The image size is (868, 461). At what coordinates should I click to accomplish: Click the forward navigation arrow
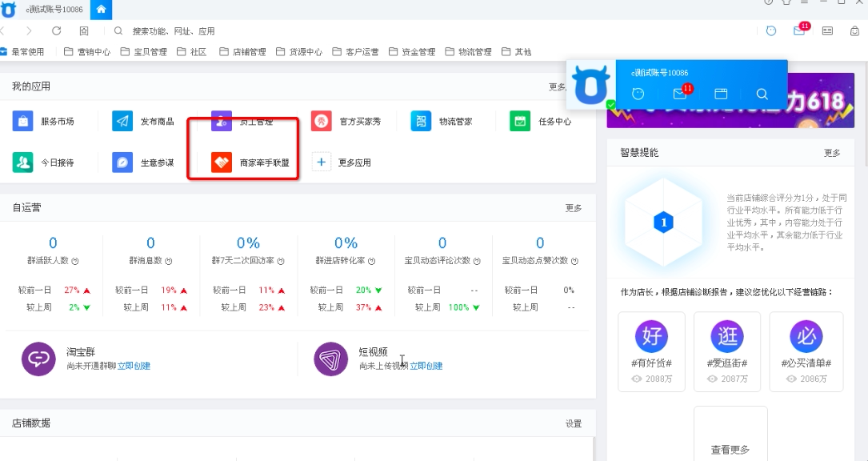coord(29,31)
